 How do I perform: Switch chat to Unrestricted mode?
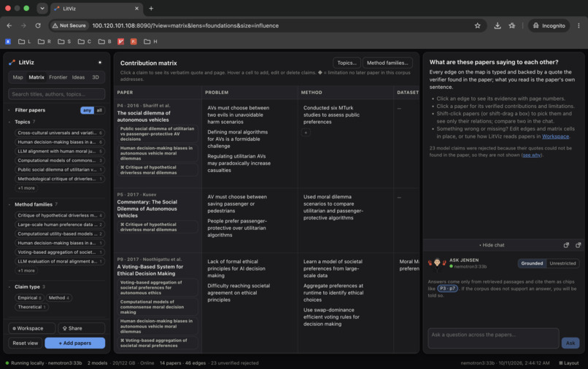point(562,263)
